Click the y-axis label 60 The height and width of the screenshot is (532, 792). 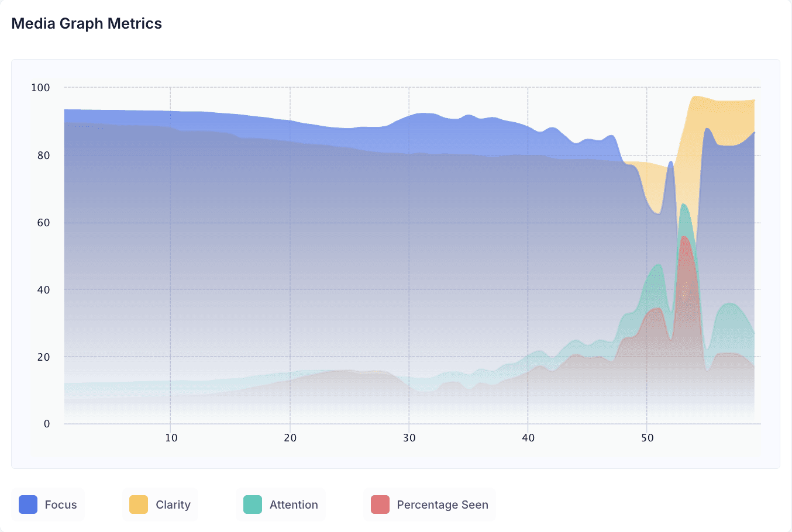(x=44, y=223)
